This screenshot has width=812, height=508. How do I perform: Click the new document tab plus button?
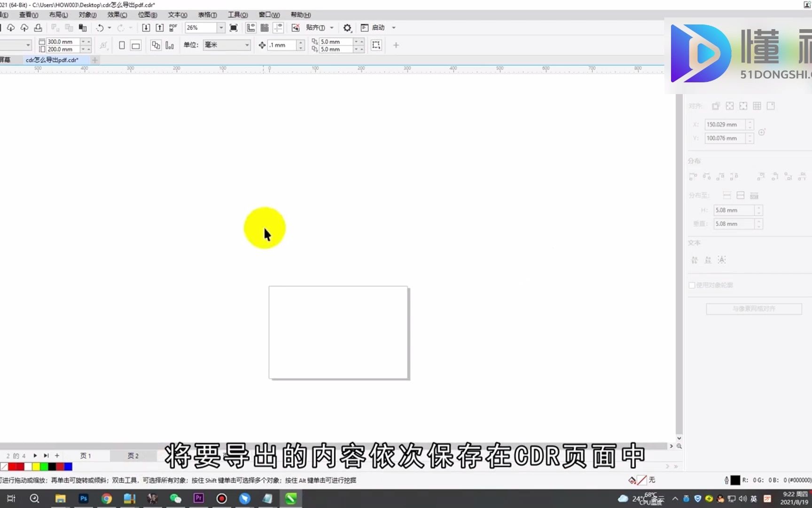pos(95,60)
